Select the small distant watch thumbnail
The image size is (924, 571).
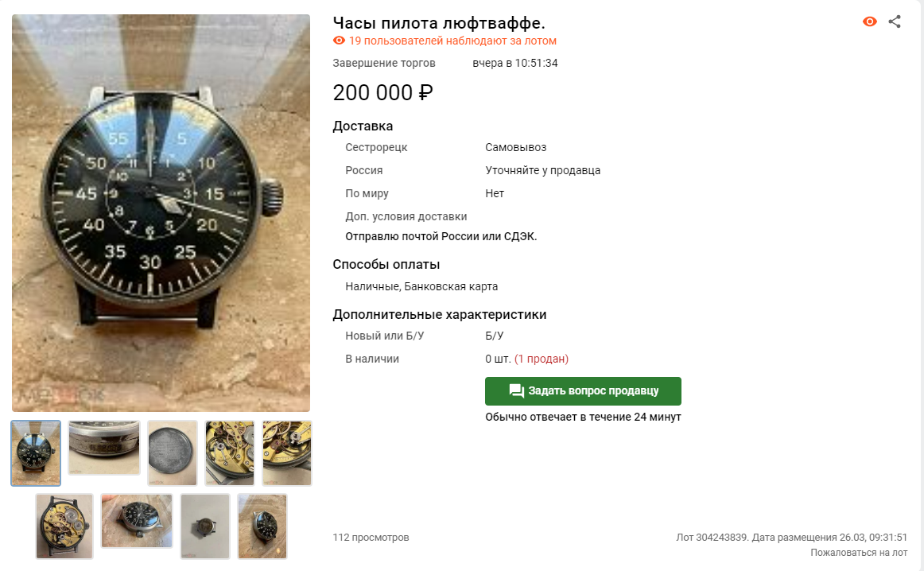[x=205, y=526]
